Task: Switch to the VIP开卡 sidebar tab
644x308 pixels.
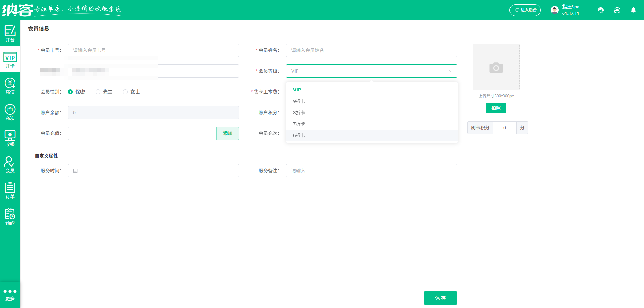Action: point(10,59)
